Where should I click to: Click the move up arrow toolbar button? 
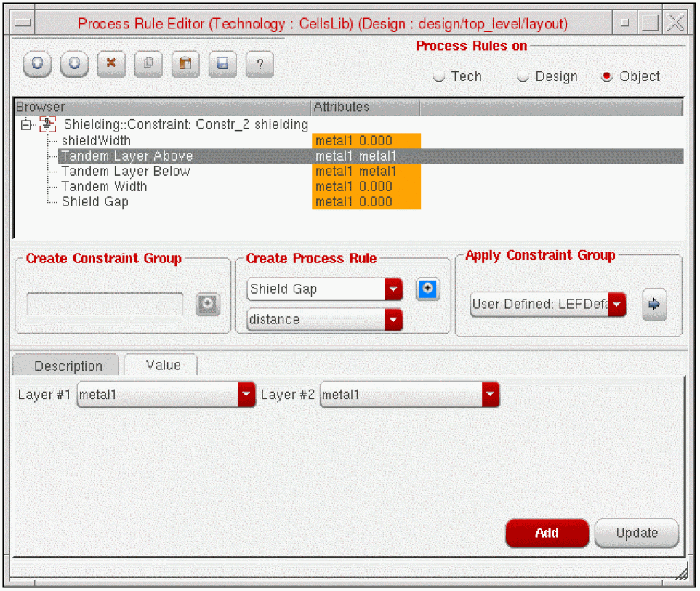coord(37,64)
